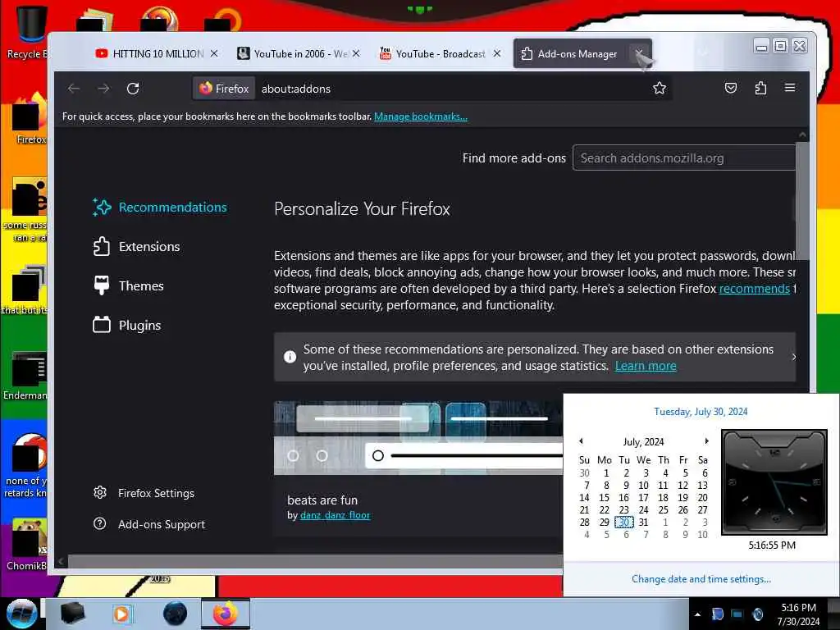Click Tuesday, July 30, 2024 date heading

pos(701,412)
